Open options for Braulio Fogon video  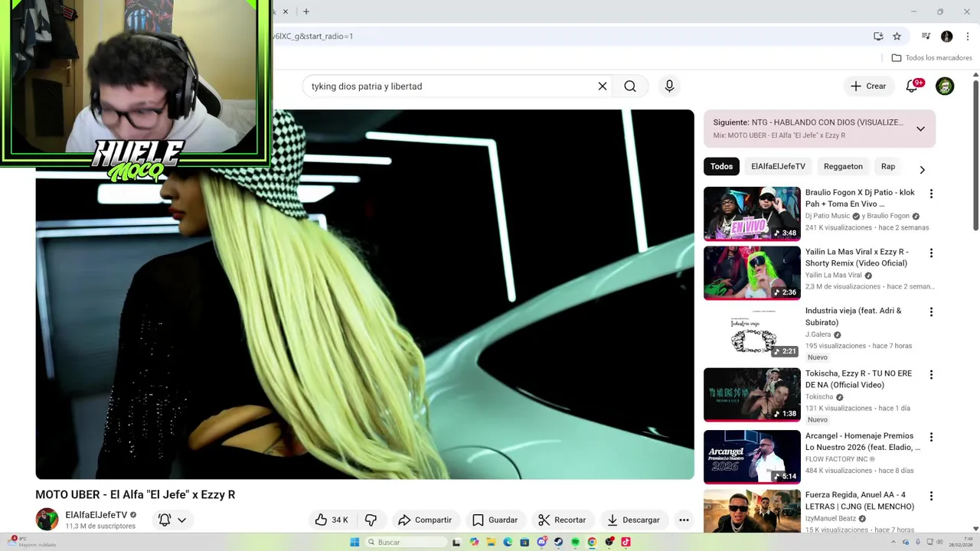(x=931, y=194)
